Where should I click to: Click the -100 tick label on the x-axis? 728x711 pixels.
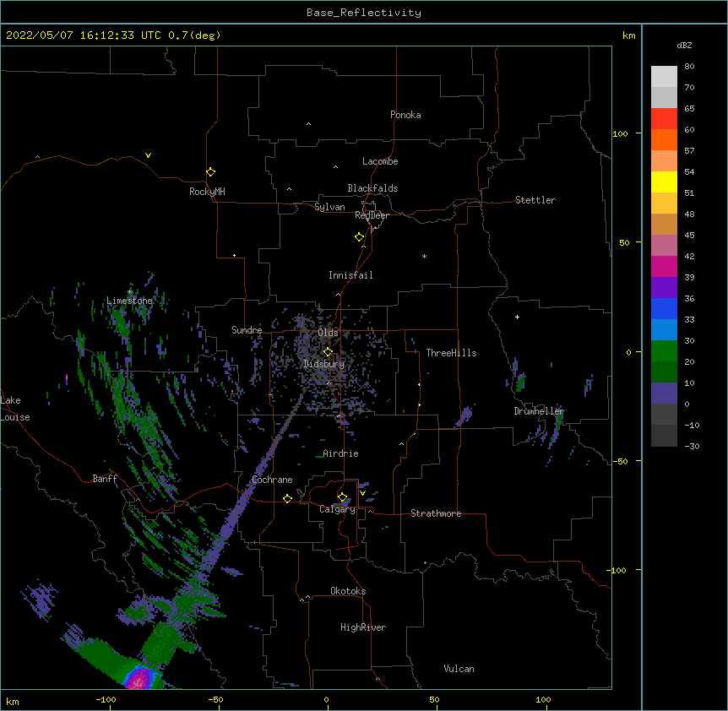106,700
